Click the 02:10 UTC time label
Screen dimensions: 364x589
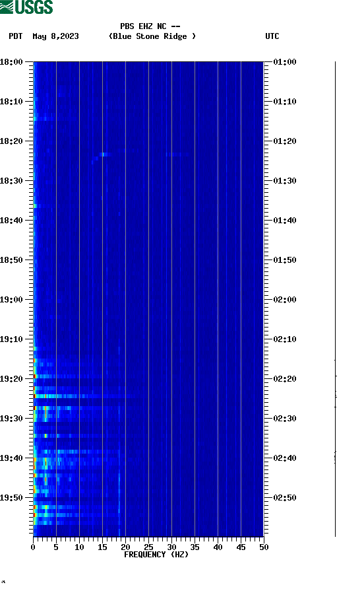285,339
